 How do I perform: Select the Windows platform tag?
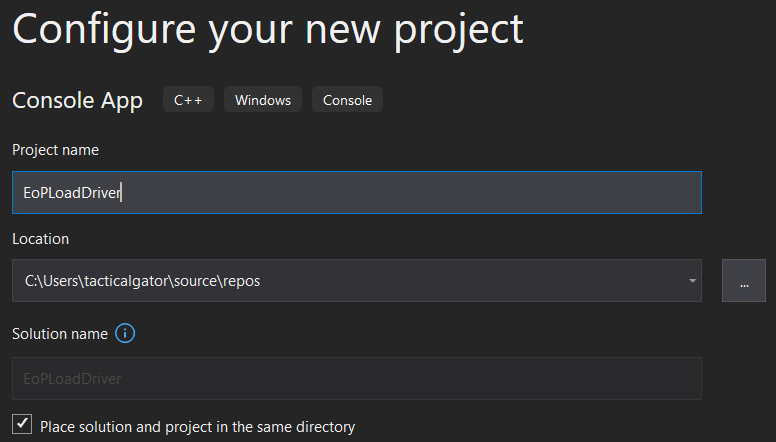pos(263,99)
